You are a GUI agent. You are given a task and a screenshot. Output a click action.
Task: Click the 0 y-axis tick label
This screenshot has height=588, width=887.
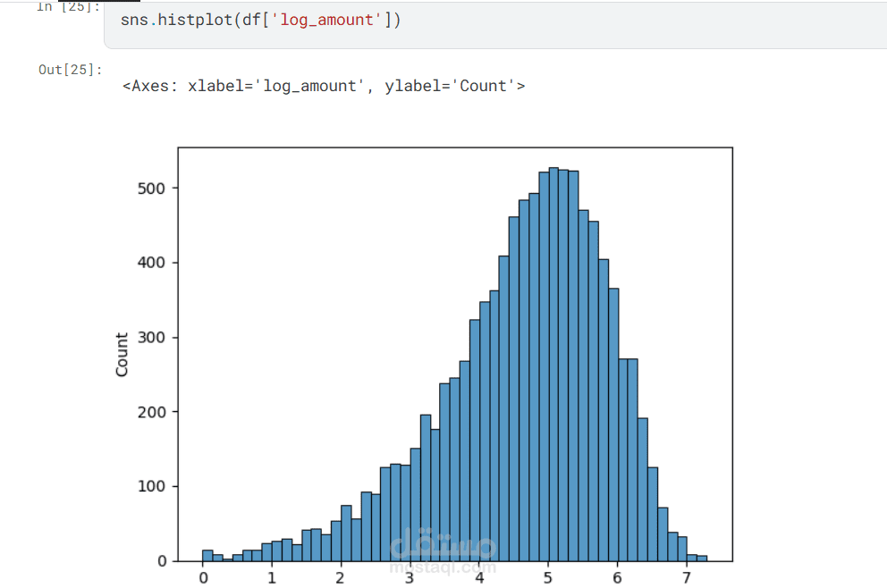tap(162, 561)
